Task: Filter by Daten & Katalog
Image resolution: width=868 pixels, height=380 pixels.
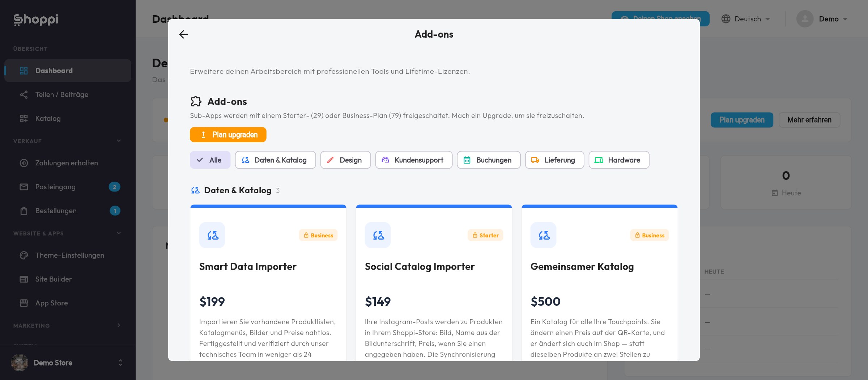Action: [x=275, y=160]
